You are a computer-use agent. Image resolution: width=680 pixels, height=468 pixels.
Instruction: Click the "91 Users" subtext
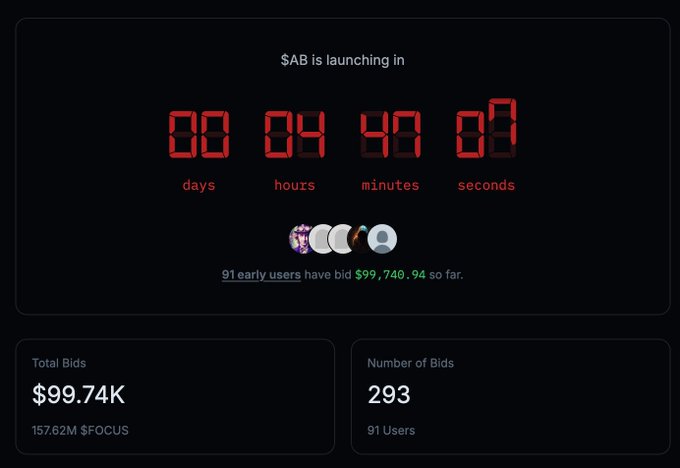[x=391, y=430]
